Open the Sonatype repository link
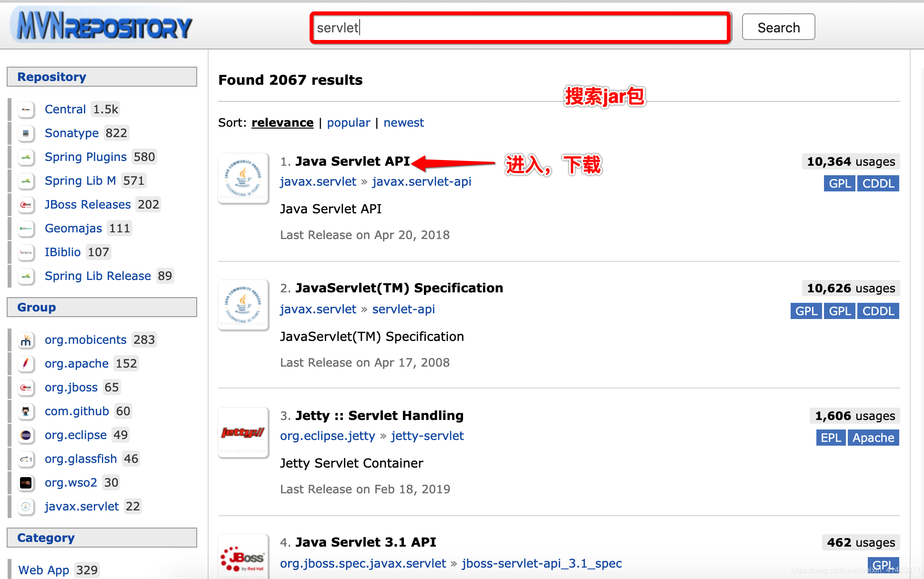The image size is (924, 579). click(72, 133)
